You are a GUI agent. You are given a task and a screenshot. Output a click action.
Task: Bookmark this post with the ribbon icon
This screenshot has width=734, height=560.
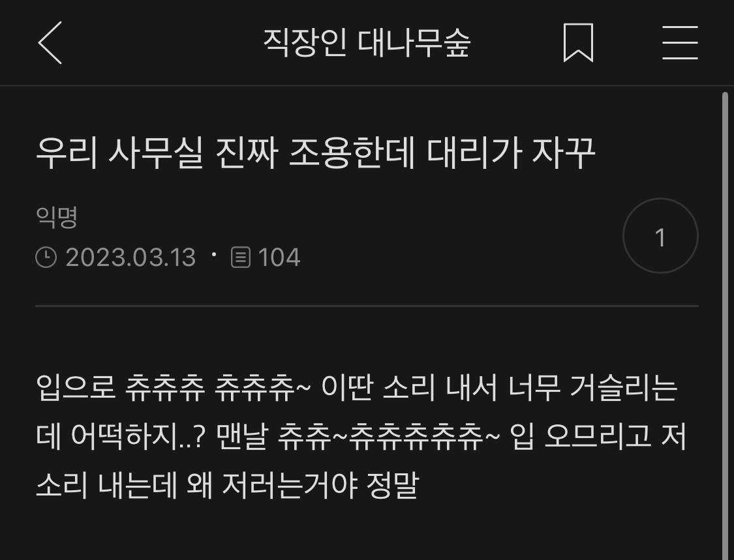578,42
